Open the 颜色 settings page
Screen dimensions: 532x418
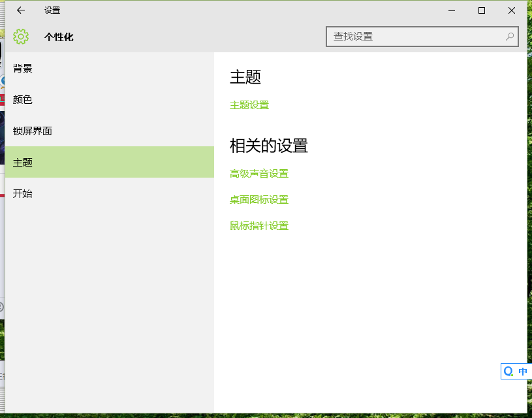pos(110,99)
